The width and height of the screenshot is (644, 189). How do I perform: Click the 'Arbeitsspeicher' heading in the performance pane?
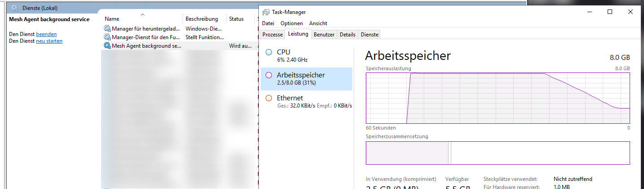[408, 56]
